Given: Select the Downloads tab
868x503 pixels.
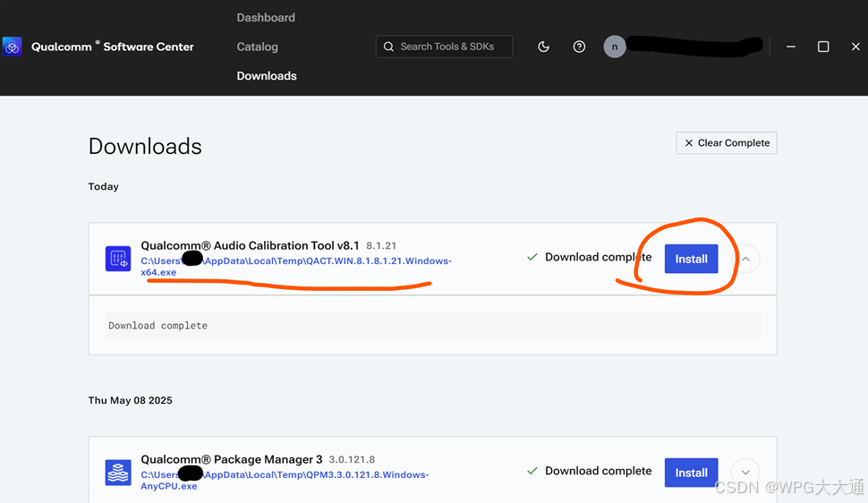Looking at the screenshot, I should (267, 76).
